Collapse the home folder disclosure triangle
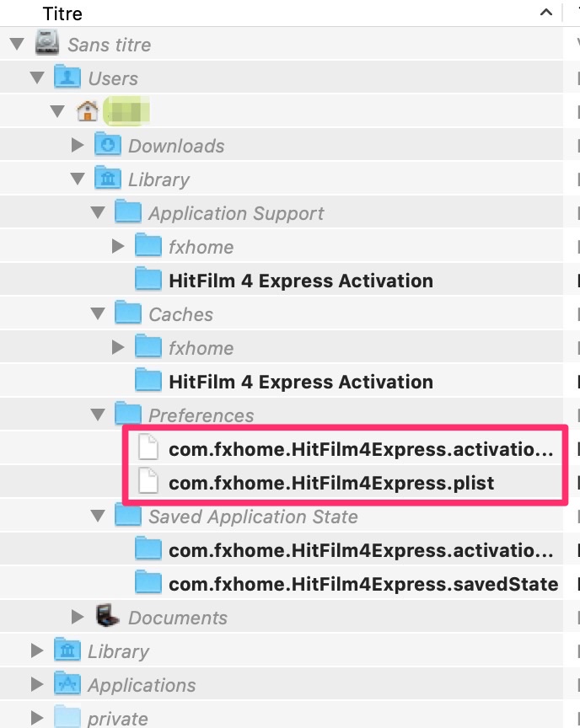Image resolution: width=580 pixels, height=728 pixels. (x=57, y=111)
